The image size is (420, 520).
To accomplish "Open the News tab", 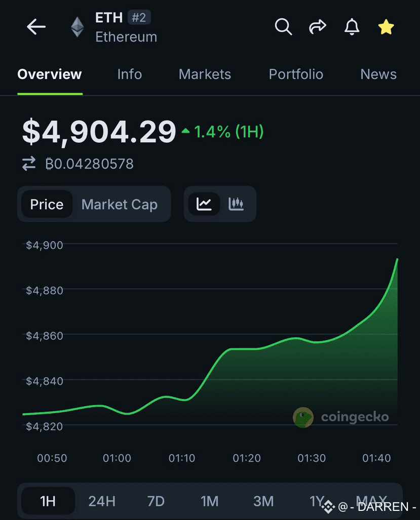I will (x=378, y=74).
